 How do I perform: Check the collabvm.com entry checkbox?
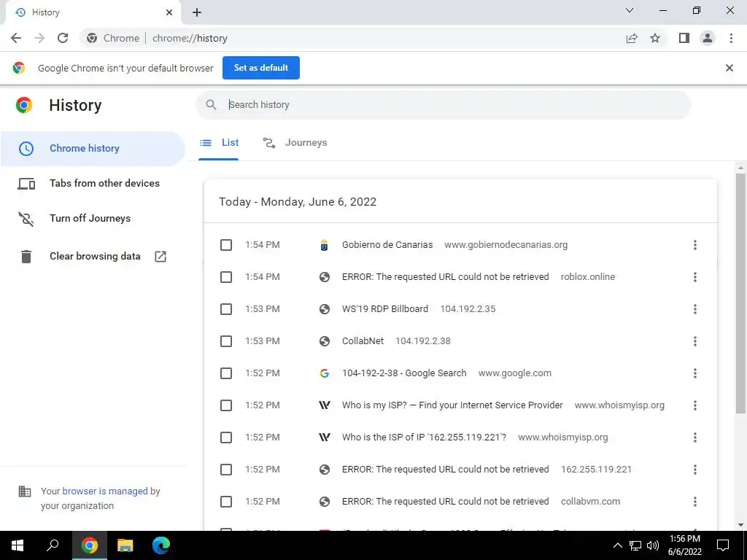226,502
